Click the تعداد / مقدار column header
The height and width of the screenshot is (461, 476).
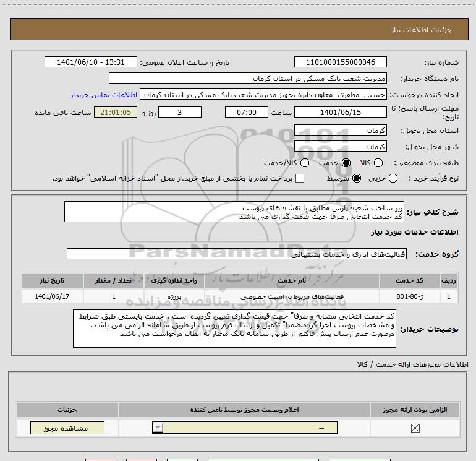[114, 280]
